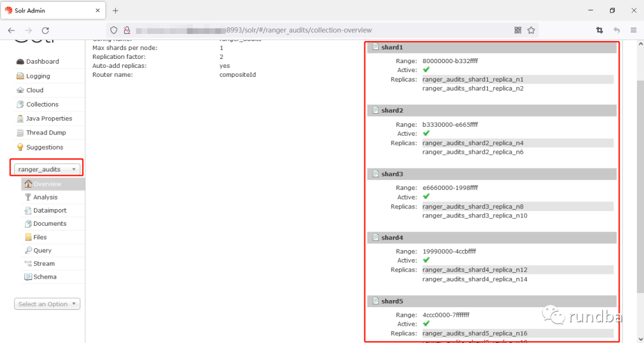Screen dimensions: 644x343
Task: Open the ranger_audits collection dropdown
Action: pos(47,169)
